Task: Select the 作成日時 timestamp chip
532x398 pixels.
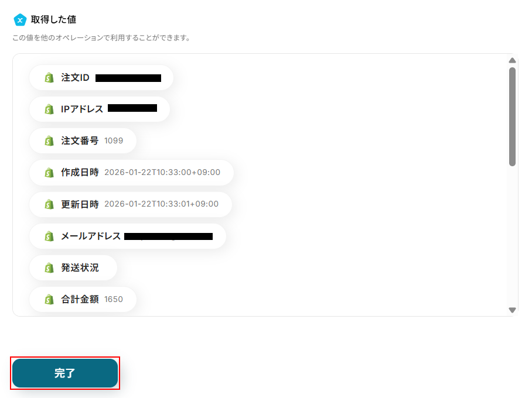Action: tap(132, 173)
